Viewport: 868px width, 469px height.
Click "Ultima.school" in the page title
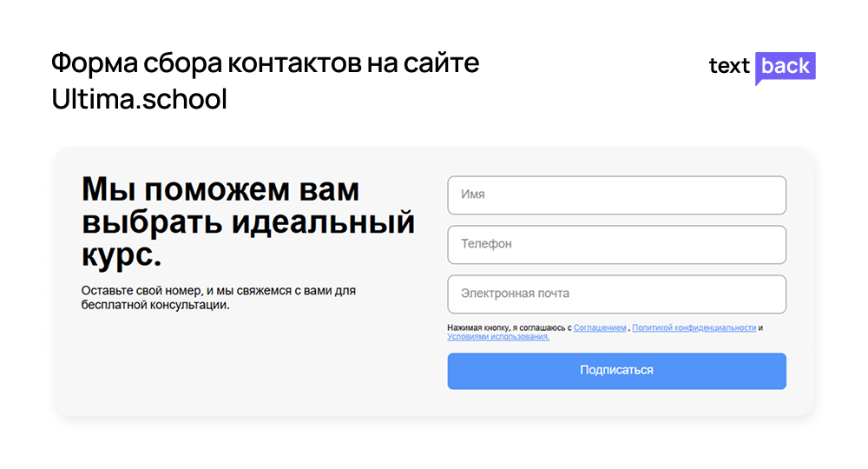[139, 99]
